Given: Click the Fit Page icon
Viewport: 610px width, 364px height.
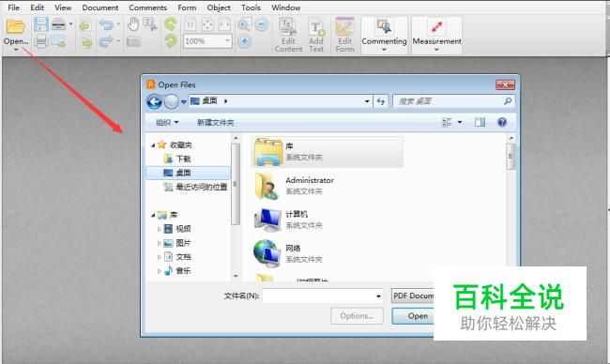Looking at the screenshot, I should (207, 25).
